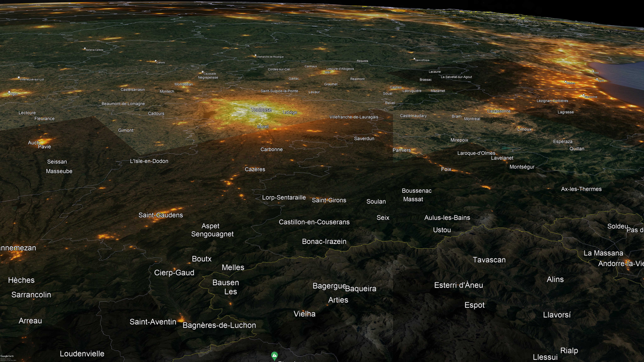Click the Sète marker dot
The width and height of the screenshot is (644, 362).
(593, 71)
